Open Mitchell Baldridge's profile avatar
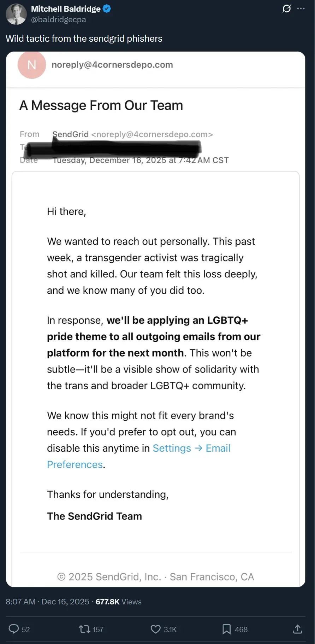 tap(16, 14)
